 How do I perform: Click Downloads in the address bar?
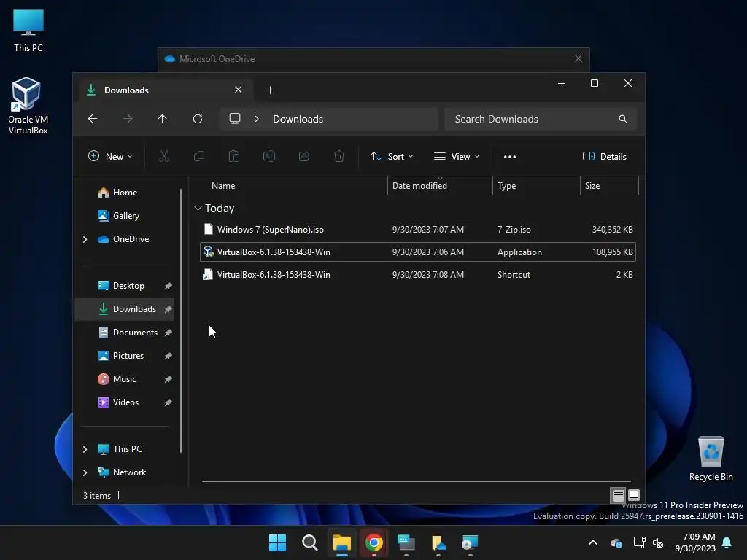[298, 119]
